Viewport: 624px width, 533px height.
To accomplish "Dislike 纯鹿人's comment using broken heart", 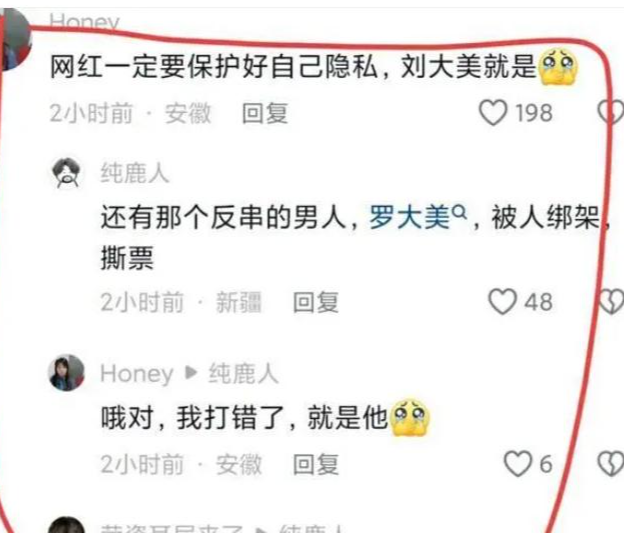I will [x=612, y=301].
